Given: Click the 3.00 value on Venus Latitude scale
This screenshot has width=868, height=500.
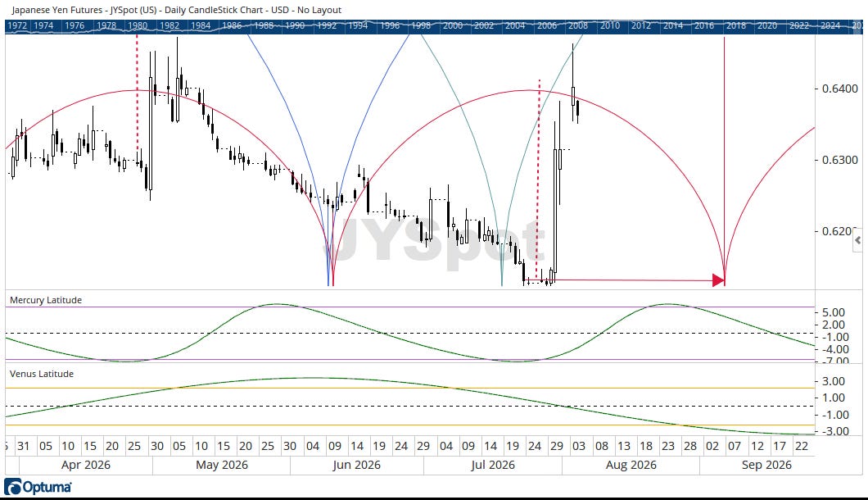Looking at the screenshot, I should (x=834, y=381).
